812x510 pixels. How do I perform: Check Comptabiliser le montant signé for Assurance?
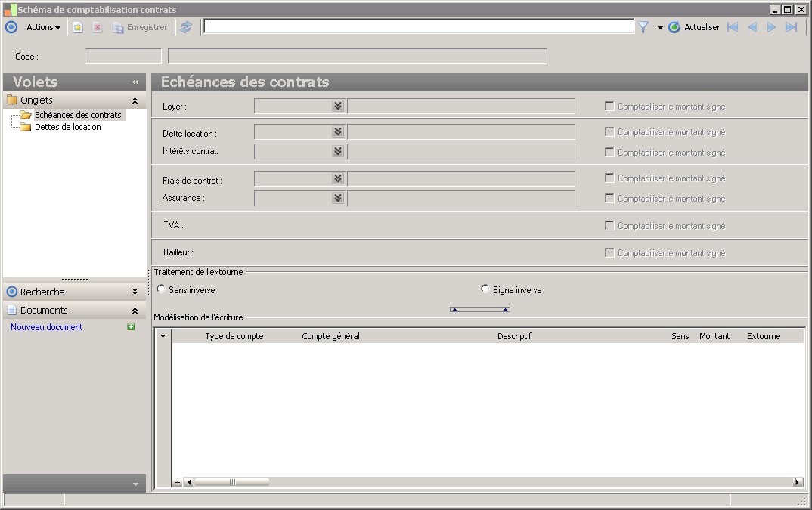[x=609, y=198]
